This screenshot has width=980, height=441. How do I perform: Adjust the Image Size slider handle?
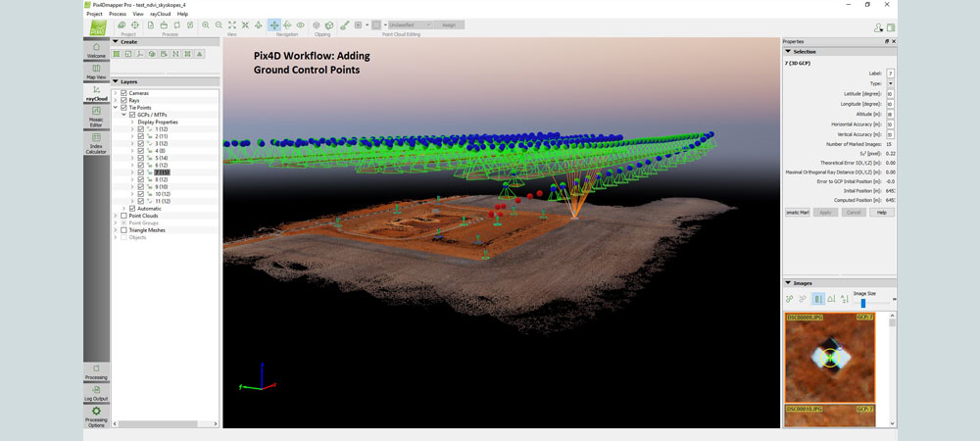[863, 303]
